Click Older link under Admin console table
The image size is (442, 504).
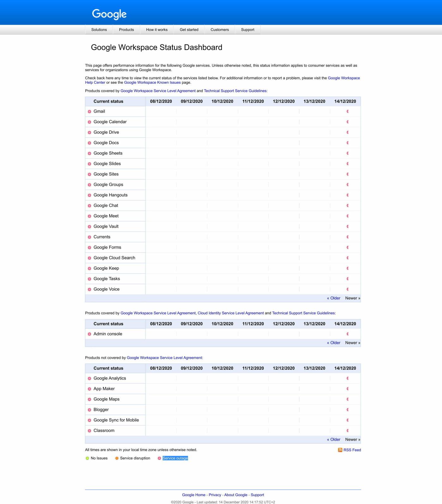tap(334, 343)
